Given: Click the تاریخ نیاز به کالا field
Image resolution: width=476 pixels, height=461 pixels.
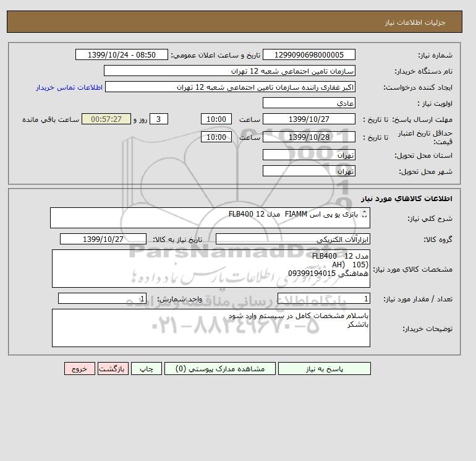Looking at the screenshot, I should tap(103, 239).
